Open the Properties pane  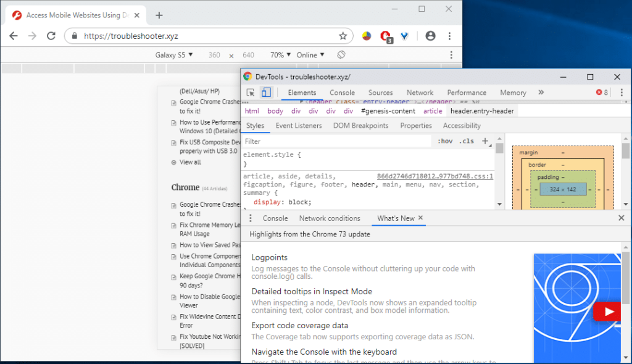(x=416, y=126)
